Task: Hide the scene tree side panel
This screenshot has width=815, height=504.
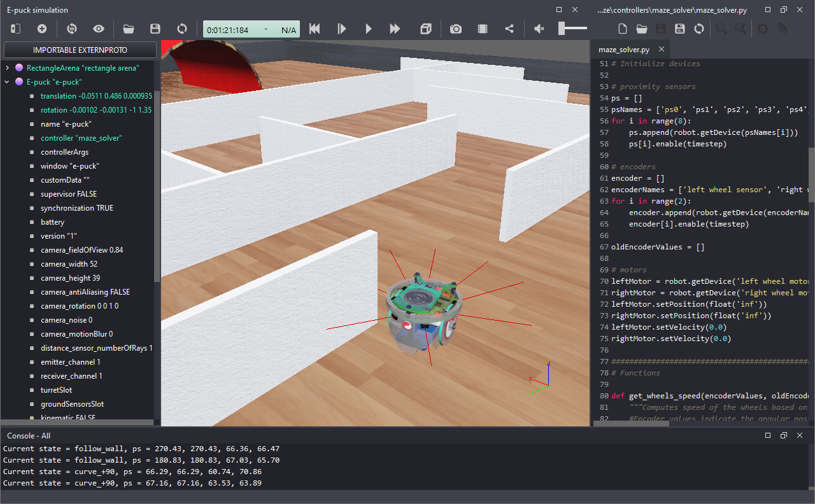Action: coord(15,29)
